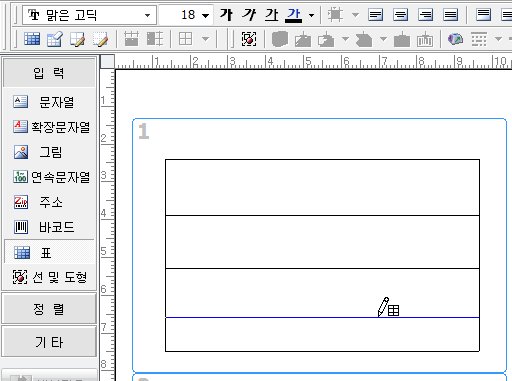This screenshot has height=381, width=512.
Task: Click the insert table toolbar icon
Action: click(x=32, y=39)
